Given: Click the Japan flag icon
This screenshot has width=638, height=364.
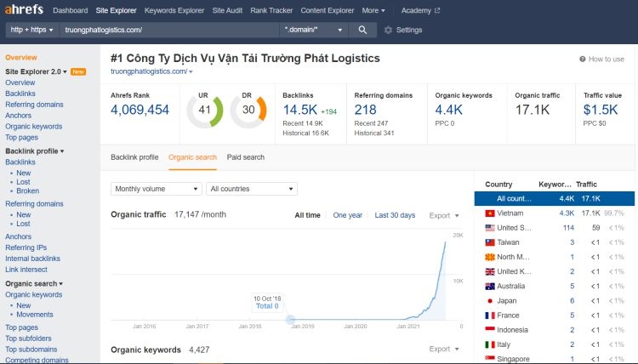Looking at the screenshot, I should pyautogui.click(x=490, y=301).
